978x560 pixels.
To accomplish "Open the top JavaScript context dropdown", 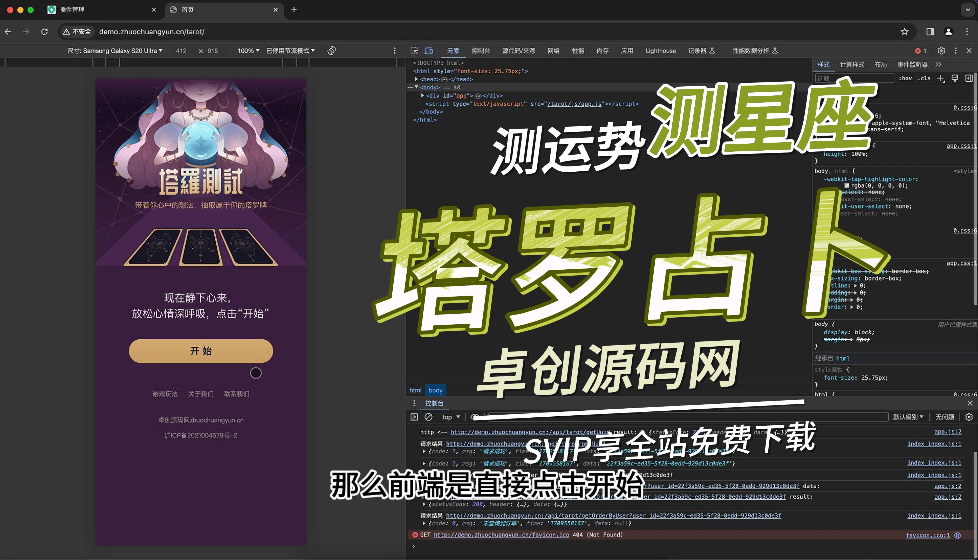I will coord(451,417).
